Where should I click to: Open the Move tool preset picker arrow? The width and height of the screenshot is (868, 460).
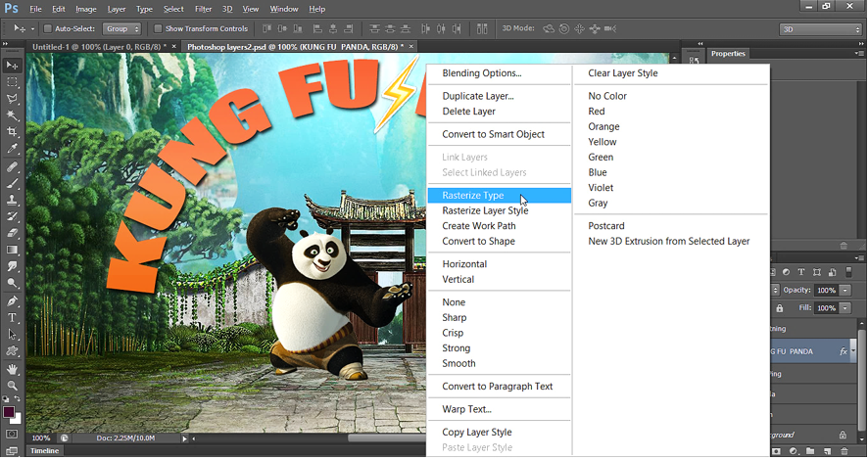pyautogui.click(x=32, y=28)
